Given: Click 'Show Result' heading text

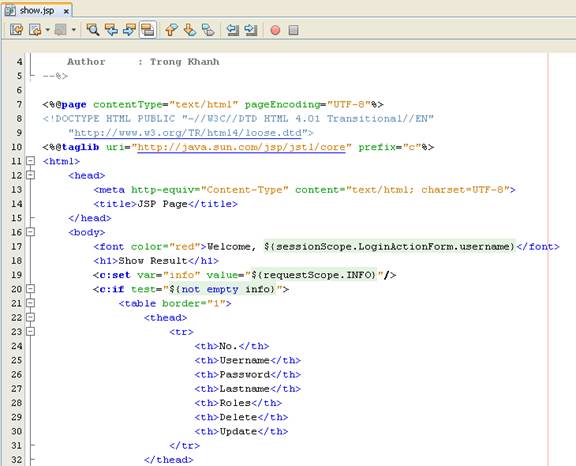Looking at the screenshot, I should 153,261.
